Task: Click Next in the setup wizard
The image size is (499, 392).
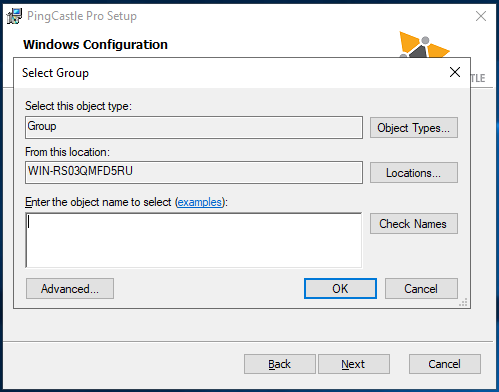Action: click(354, 364)
